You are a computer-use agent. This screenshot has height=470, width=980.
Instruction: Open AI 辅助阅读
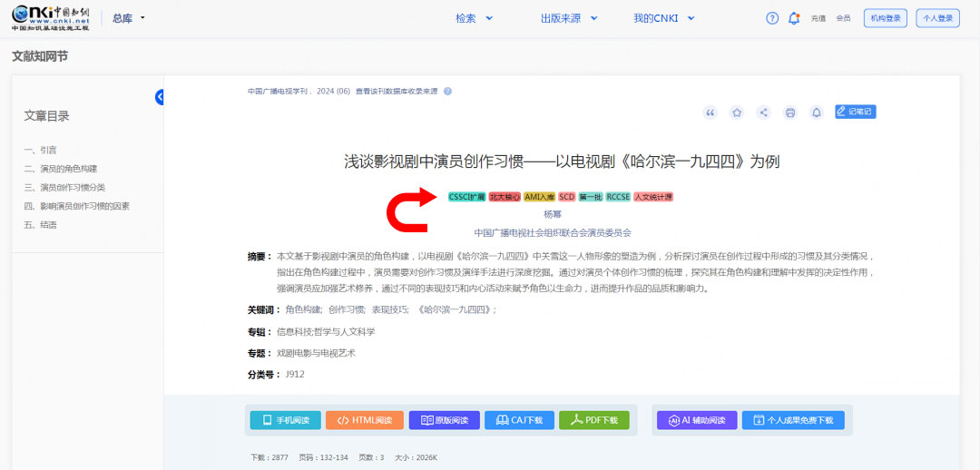[x=696, y=420]
